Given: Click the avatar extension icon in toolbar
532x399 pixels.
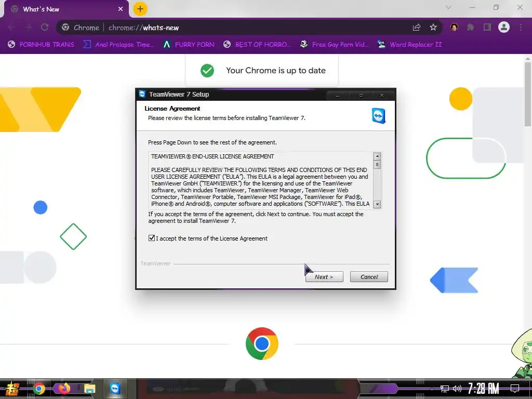Looking at the screenshot, I should tap(454, 27).
